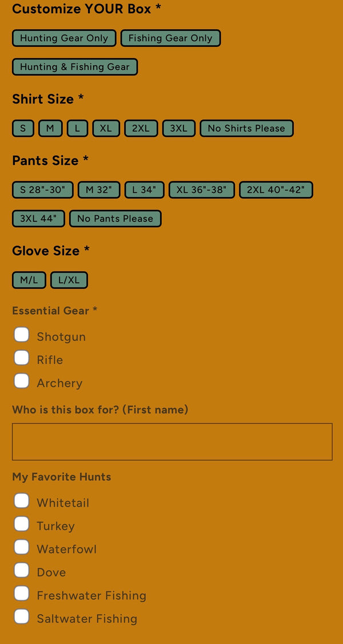Tick the Saltwater Fishing checkbox

coord(22,617)
